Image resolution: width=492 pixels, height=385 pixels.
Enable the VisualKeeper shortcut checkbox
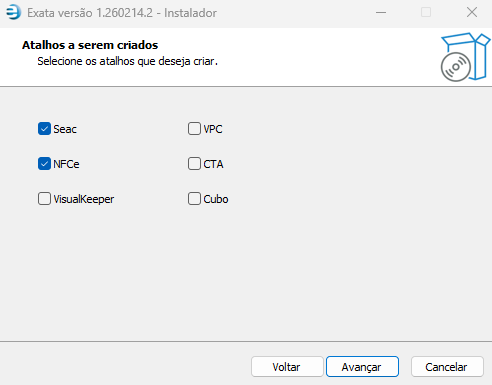(44, 199)
